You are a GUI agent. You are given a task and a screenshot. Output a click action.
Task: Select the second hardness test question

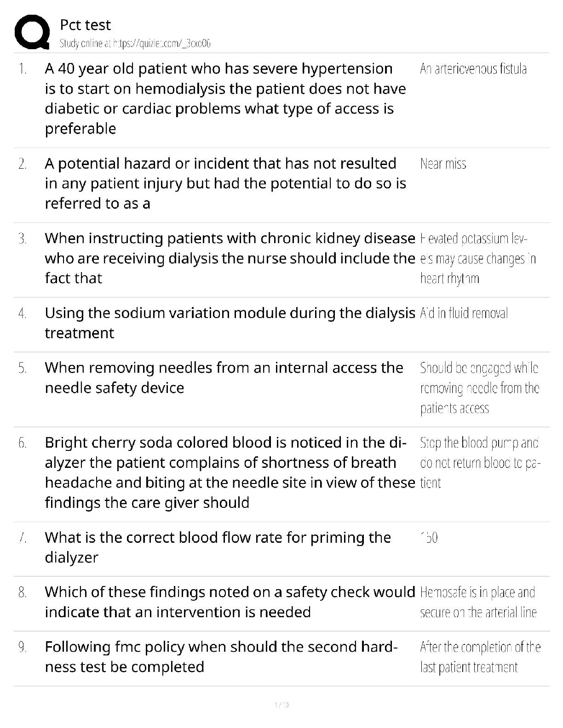(x=221, y=657)
